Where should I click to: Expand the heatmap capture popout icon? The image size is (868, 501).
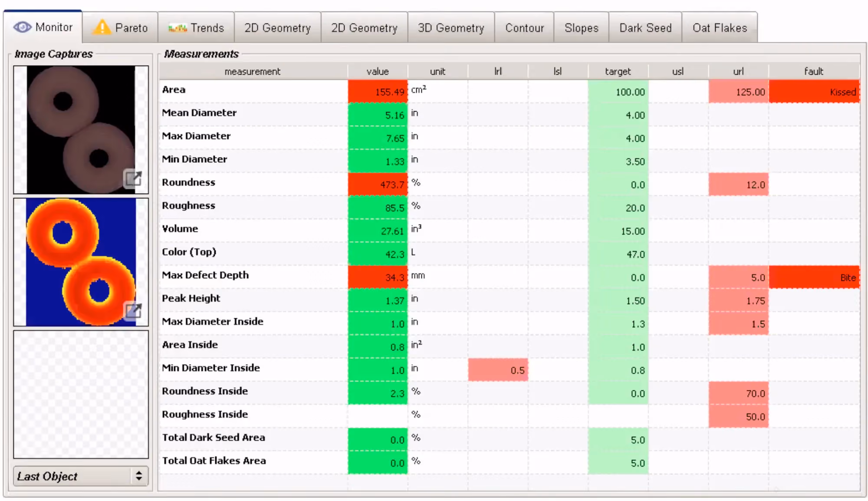[x=133, y=310]
